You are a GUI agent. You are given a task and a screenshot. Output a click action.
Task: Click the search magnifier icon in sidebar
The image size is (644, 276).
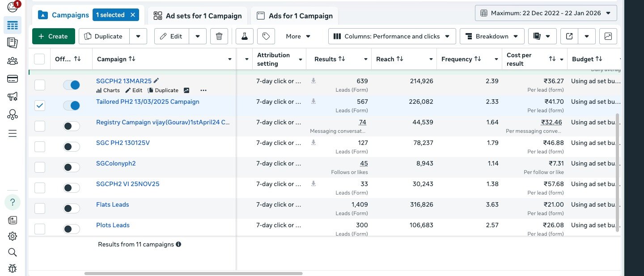pos(13,252)
